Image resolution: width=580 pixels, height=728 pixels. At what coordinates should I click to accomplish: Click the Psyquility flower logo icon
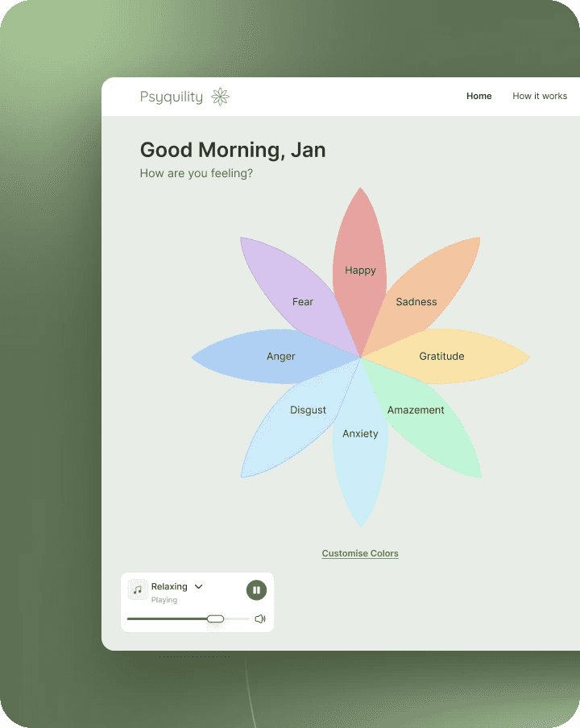[220, 97]
